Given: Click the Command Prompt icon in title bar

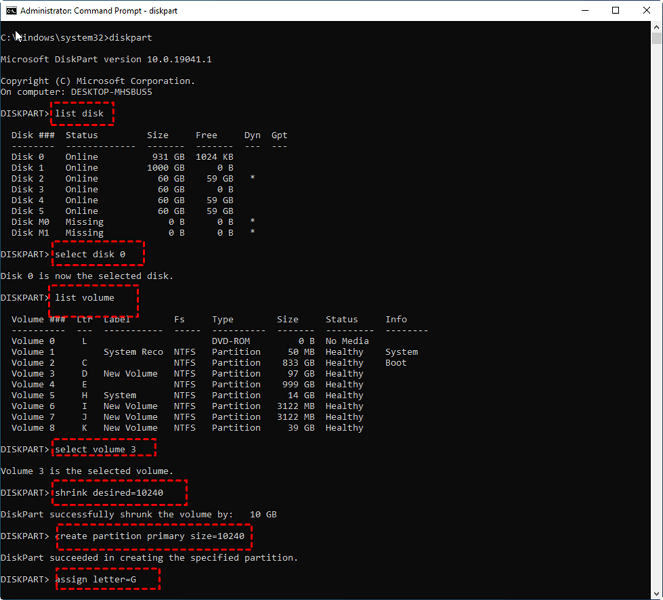Looking at the screenshot, I should coord(11,11).
